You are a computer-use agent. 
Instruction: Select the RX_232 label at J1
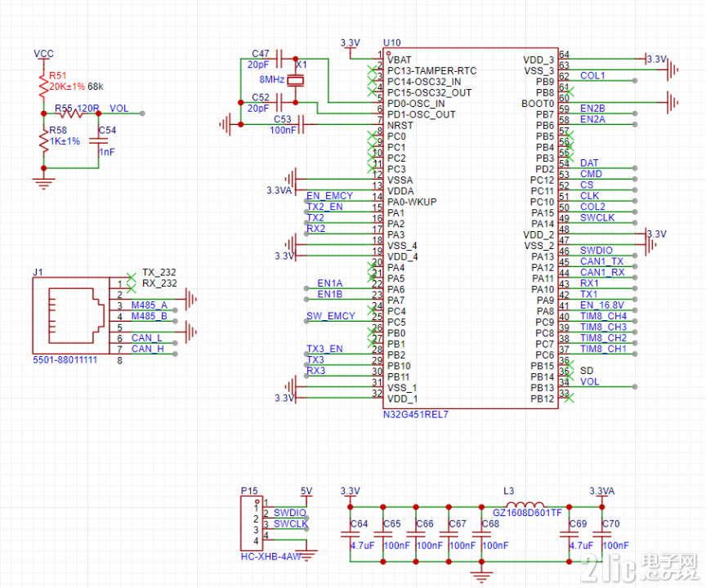[x=159, y=283]
